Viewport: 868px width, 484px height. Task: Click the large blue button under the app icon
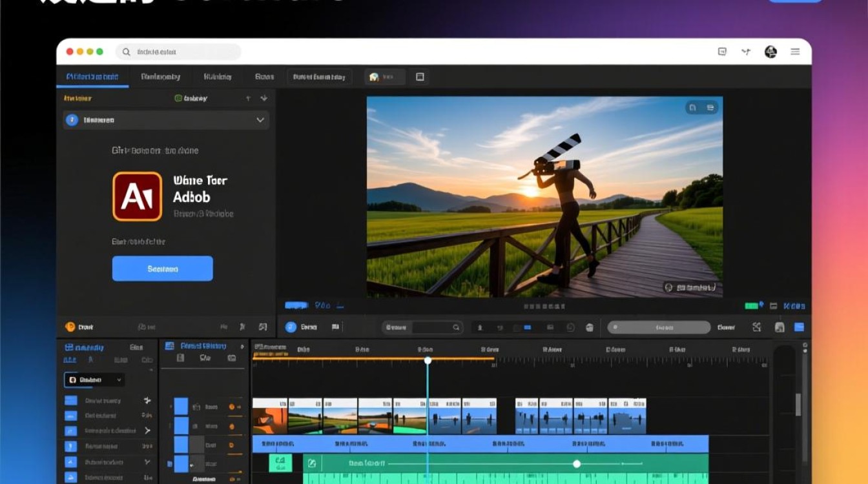(162, 268)
